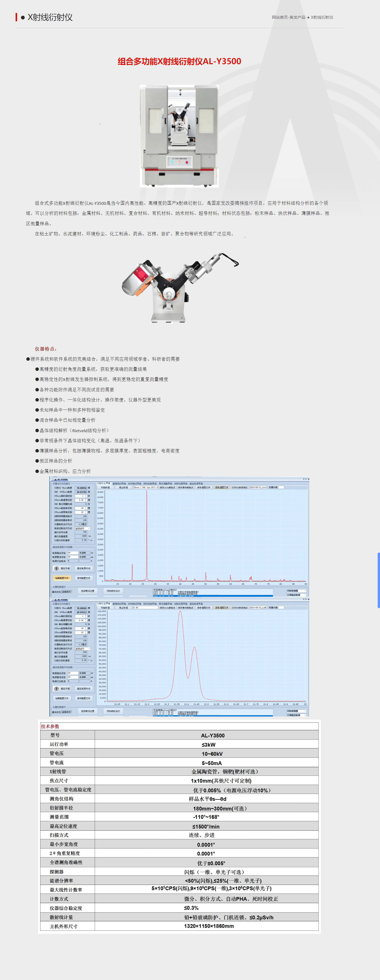Click the 网站首页 breadcrumb link
This screenshot has height=980, width=380.
click(x=279, y=17)
